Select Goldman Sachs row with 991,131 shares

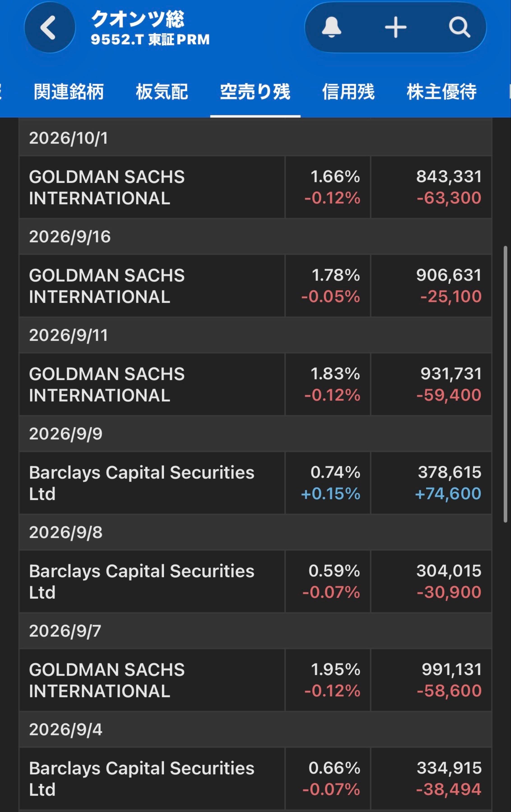255,680
